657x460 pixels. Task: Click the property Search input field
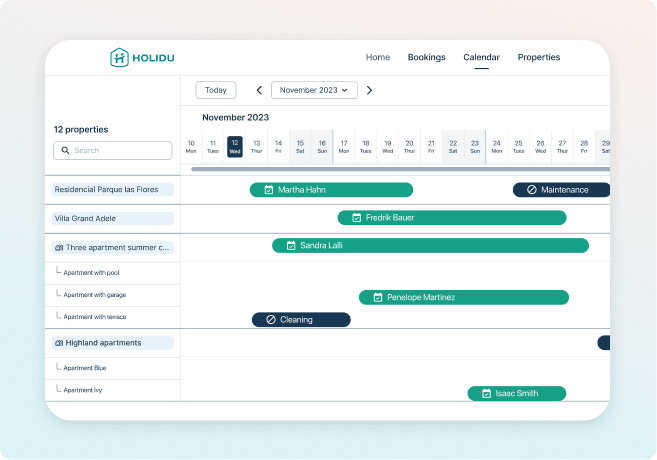click(x=112, y=150)
